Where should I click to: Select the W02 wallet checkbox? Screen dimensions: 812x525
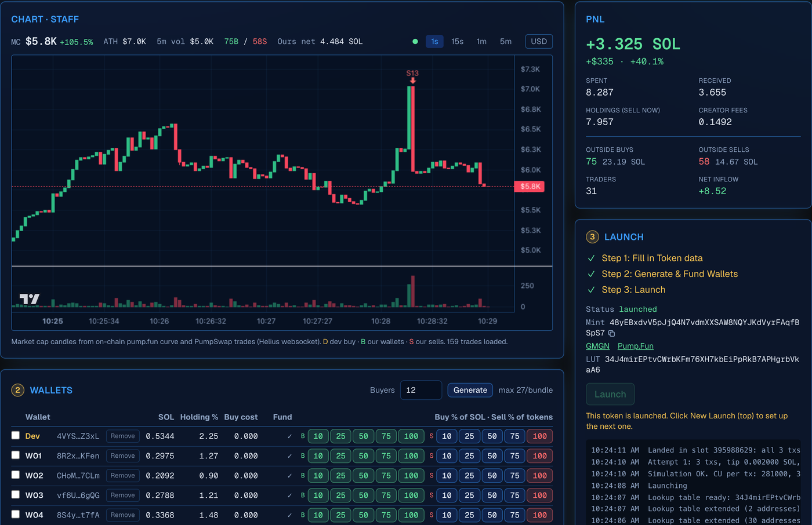tap(16, 475)
